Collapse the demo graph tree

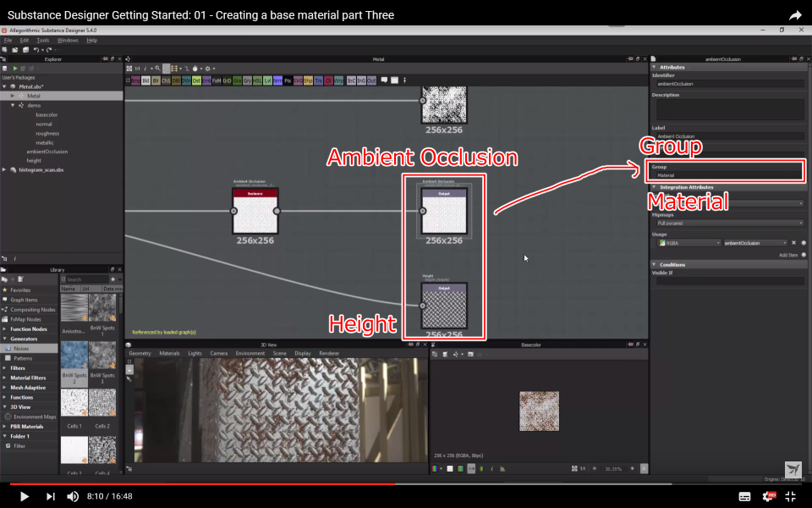point(13,105)
